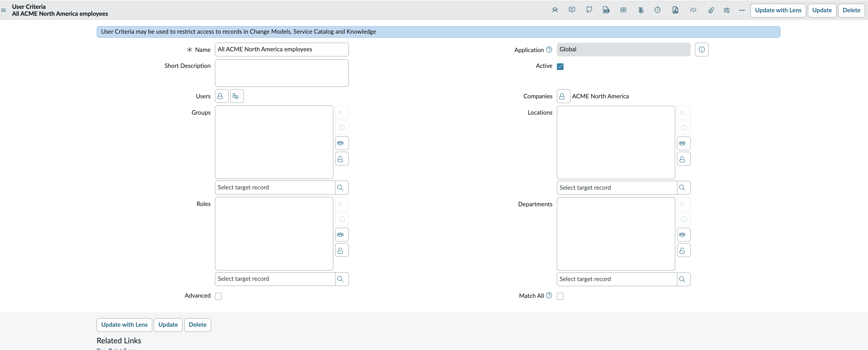This screenshot has width=868, height=350.
Task: Lock the Roles field with lock icon
Action: [342, 250]
